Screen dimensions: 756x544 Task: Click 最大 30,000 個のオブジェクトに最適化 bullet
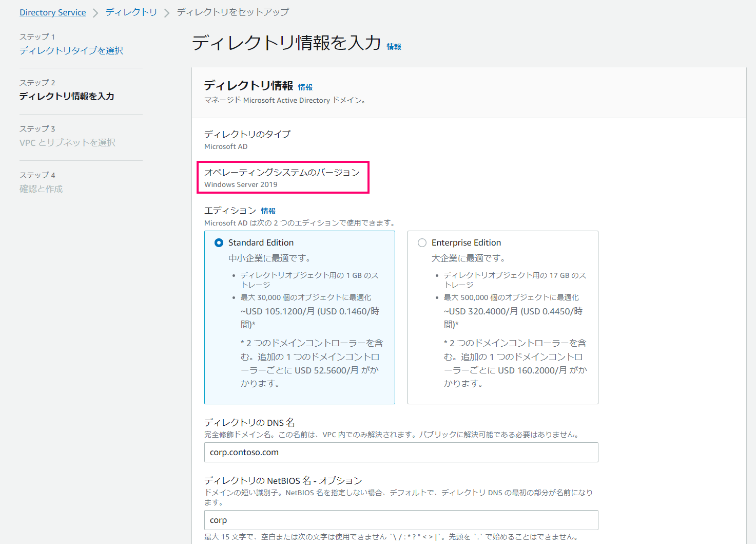(306, 297)
